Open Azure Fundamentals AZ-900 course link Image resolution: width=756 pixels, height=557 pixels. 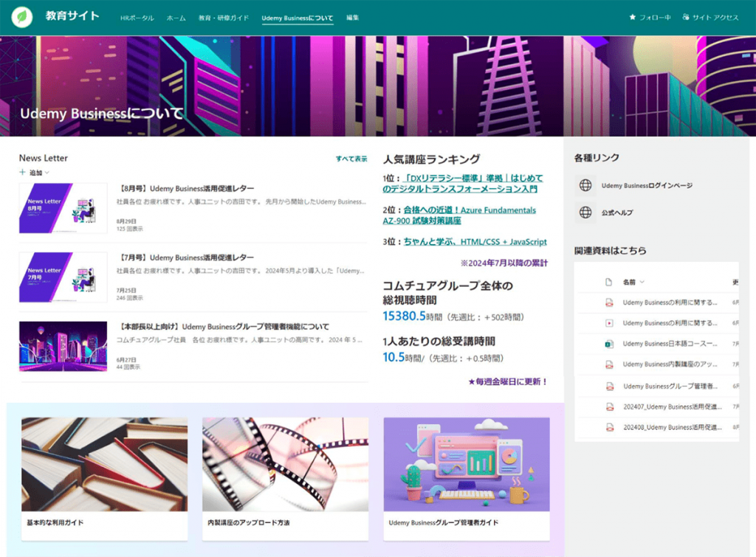click(459, 215)
